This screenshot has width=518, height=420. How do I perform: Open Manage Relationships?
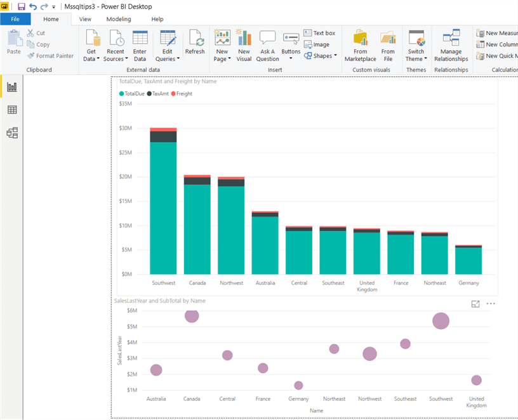point(451,46)
